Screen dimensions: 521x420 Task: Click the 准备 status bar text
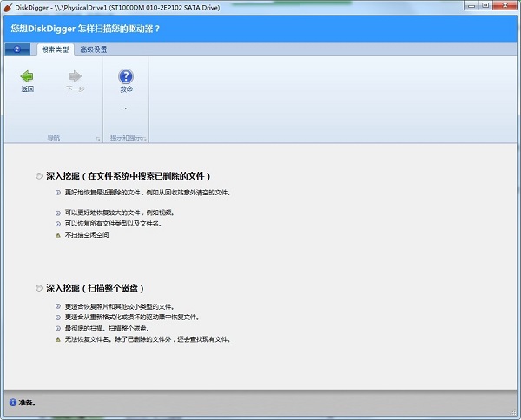[27, 403]
